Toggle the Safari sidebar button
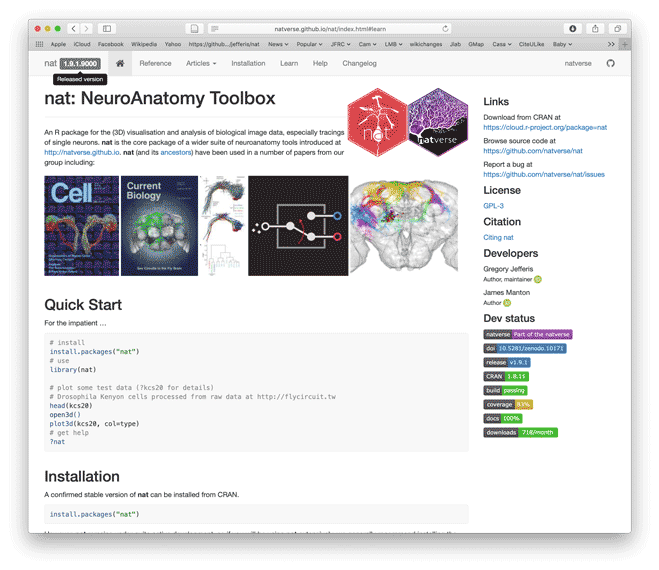 [107, 29]
